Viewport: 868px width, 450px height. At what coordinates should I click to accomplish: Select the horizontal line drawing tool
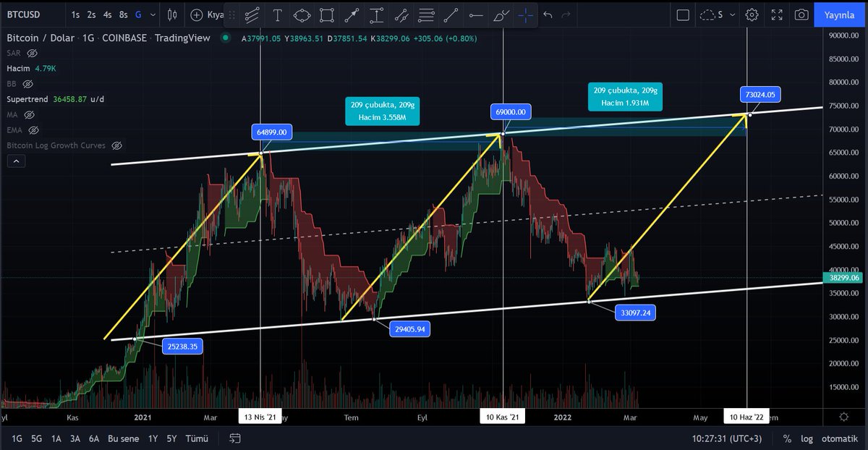(x=475, y=14)
